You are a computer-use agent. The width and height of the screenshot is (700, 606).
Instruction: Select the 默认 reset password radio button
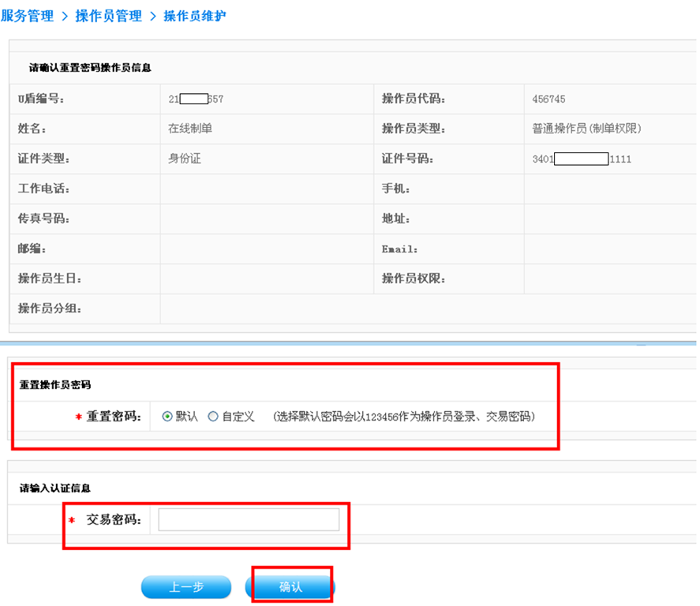(x=167, y=417)
